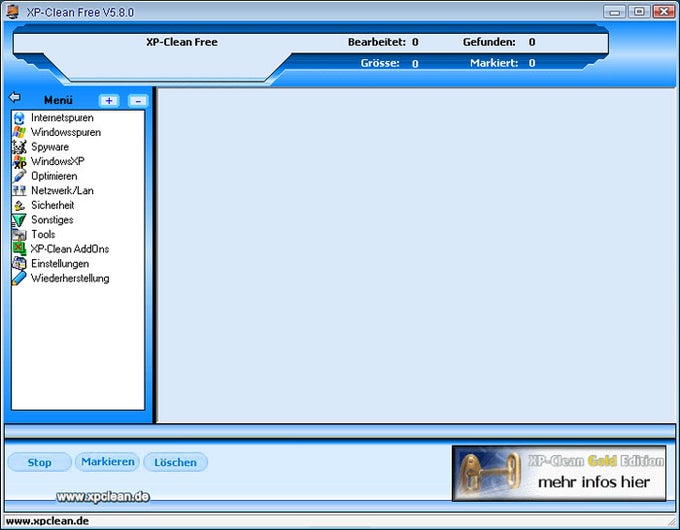Open Sonstiges in the menu

(x=52, y=220)
